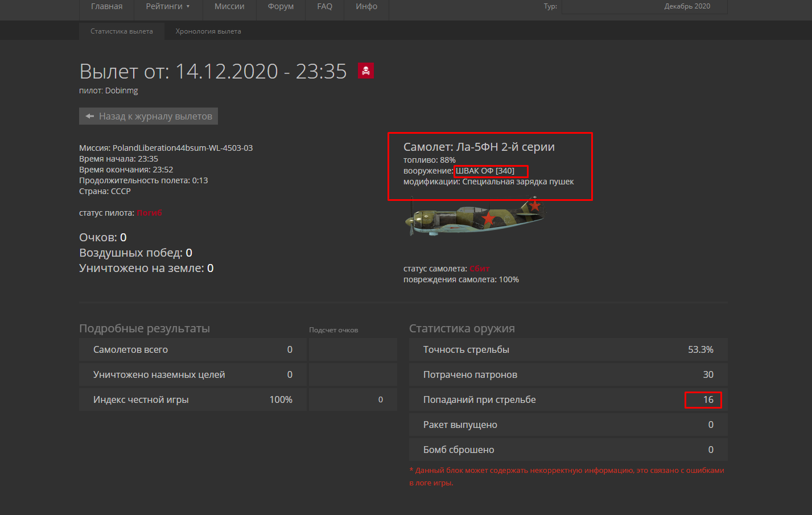The width and height of the screenshot is (812, 515).
Task: Click the red Погиб pilot status
Action: point(150,213)
